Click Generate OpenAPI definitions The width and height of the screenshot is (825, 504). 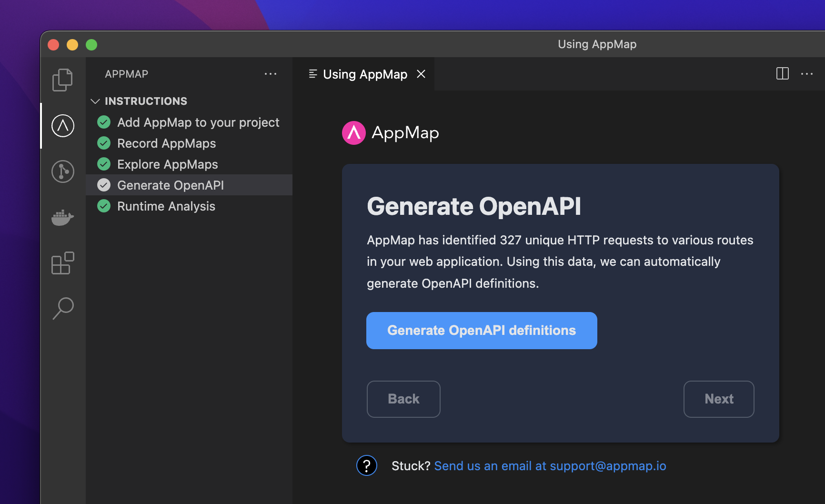coord(481,330)
